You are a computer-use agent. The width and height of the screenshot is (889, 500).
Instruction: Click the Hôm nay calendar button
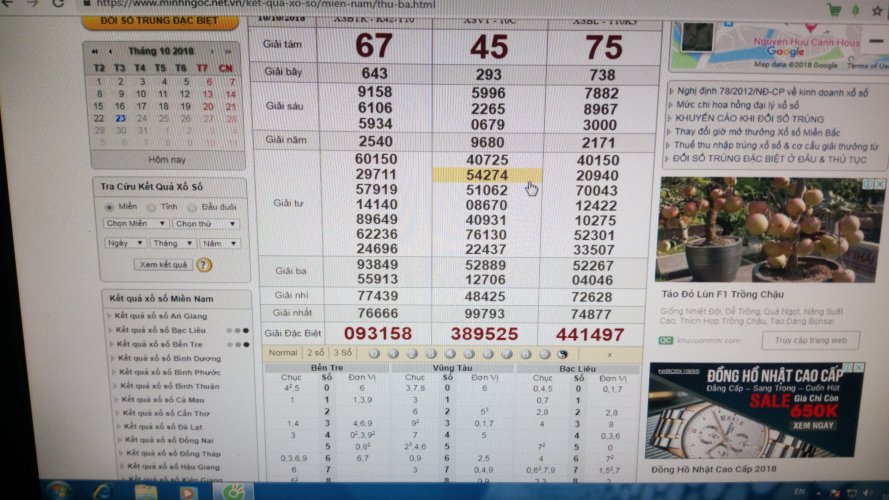(x=166, y=160)
